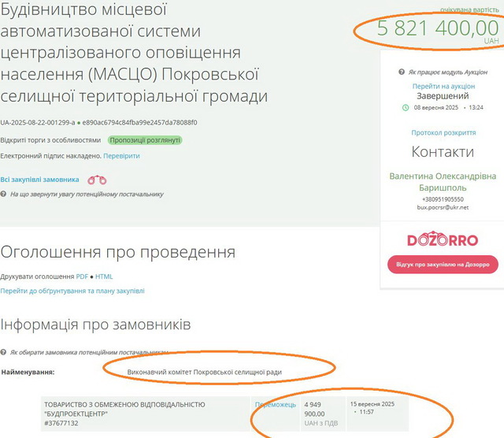Click question icon before 'На що звернути увагу'
Screen dimensions: 504x438
point(3,195)
